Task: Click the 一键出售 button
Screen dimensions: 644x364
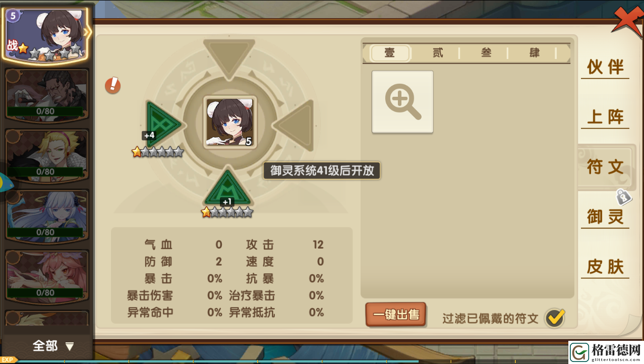Action: pos(396,315)
